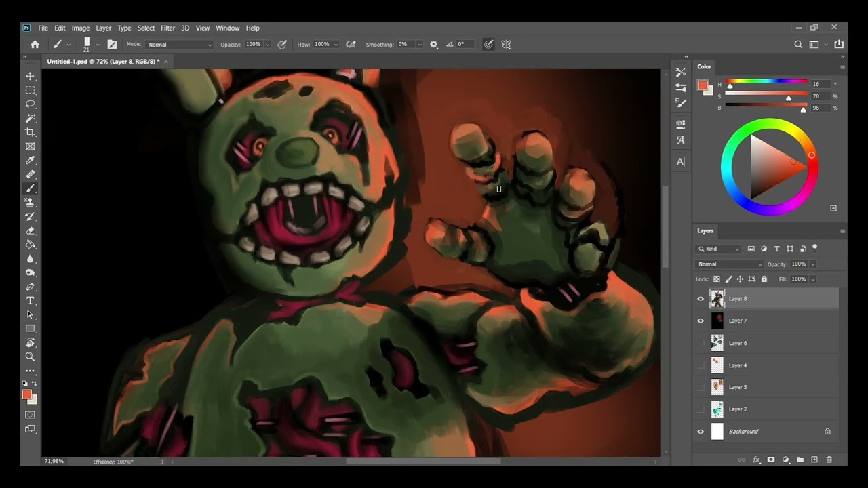Click Home icon in options bar
Image resolution: width=868 pixels, height=488 pixels.
pyautogui.click(x=35, y=45)
